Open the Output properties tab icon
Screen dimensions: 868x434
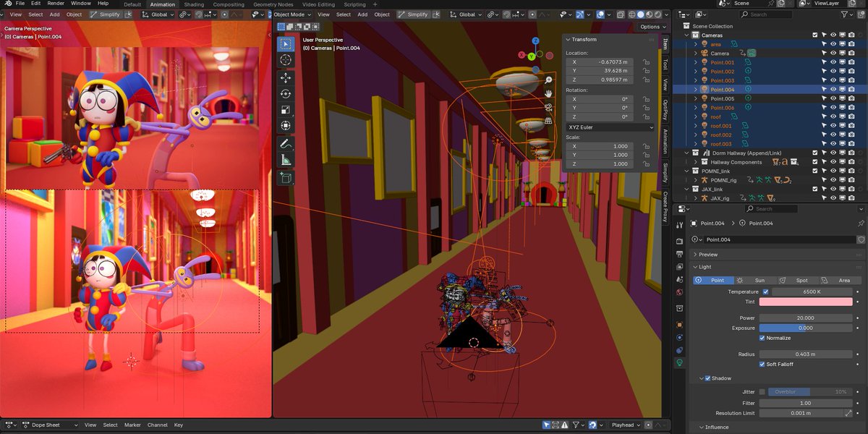click(x=680, y=255)
